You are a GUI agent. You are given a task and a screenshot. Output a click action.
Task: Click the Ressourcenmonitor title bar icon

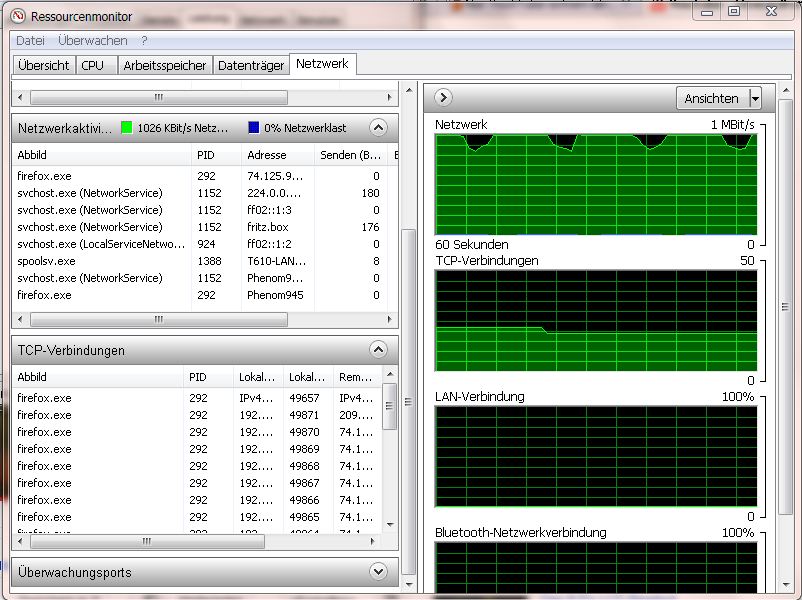pos(18,16)
